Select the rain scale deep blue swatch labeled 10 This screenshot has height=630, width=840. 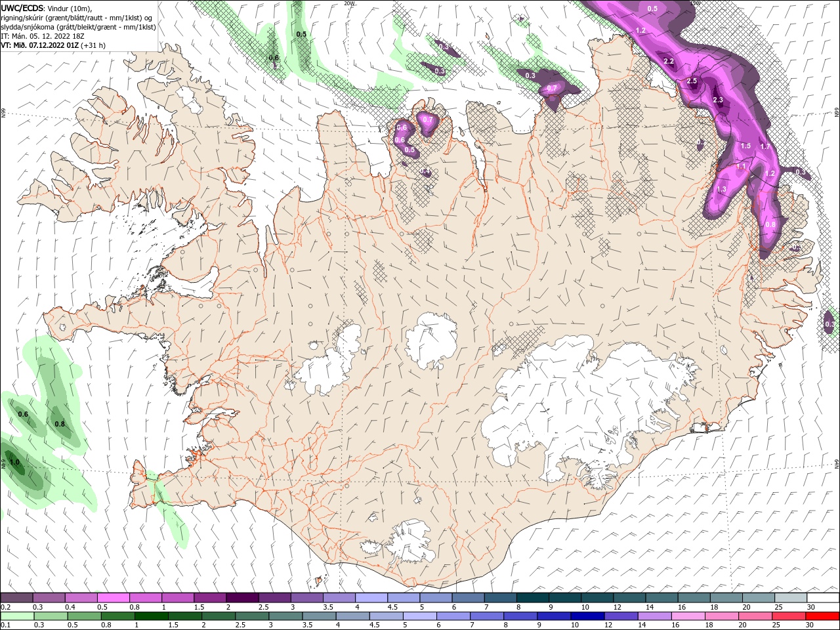pyautogui.click(x=587, y=616)
